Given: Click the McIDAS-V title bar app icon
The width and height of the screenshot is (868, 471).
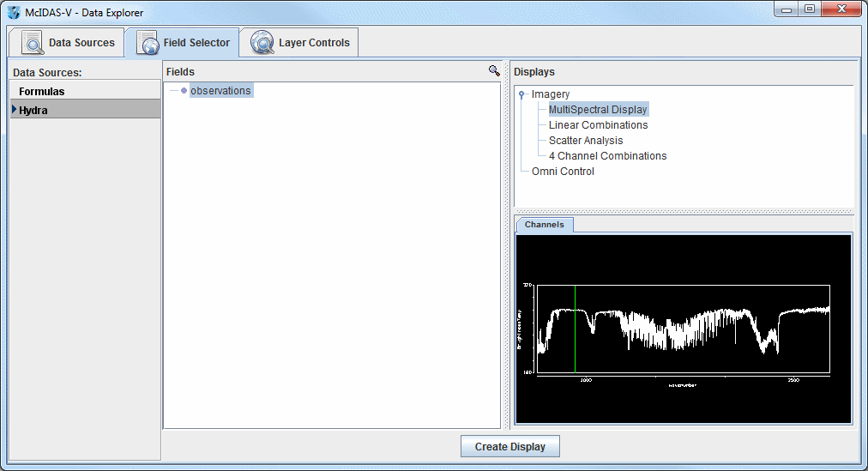Looking at the screenshot, I should point(14,12).
